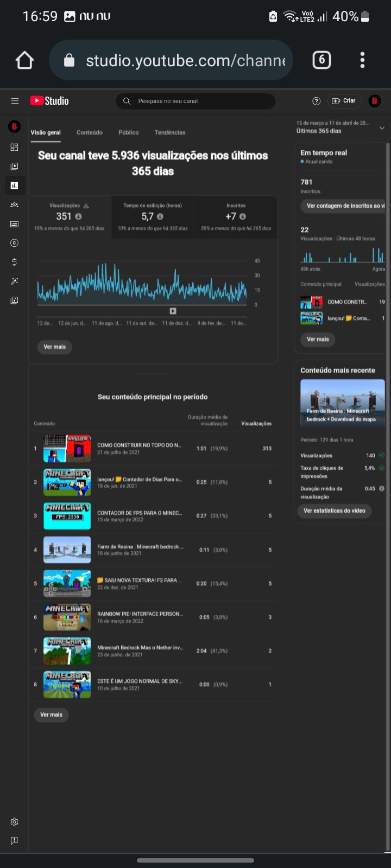Select the Analytics icon in sidebar

coord(15,186)
